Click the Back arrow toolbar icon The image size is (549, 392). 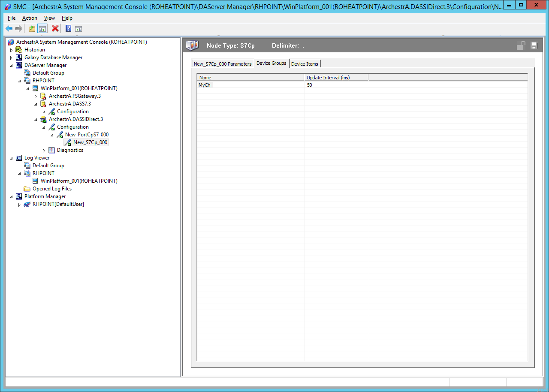pyautogui.click(x=9, y=29)
